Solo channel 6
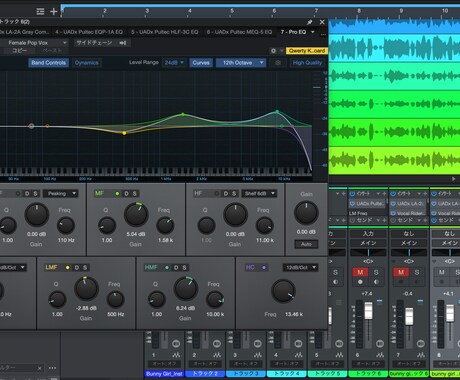Image resolution: width=460 pixels, height=380 pixels. coord(376,272)
